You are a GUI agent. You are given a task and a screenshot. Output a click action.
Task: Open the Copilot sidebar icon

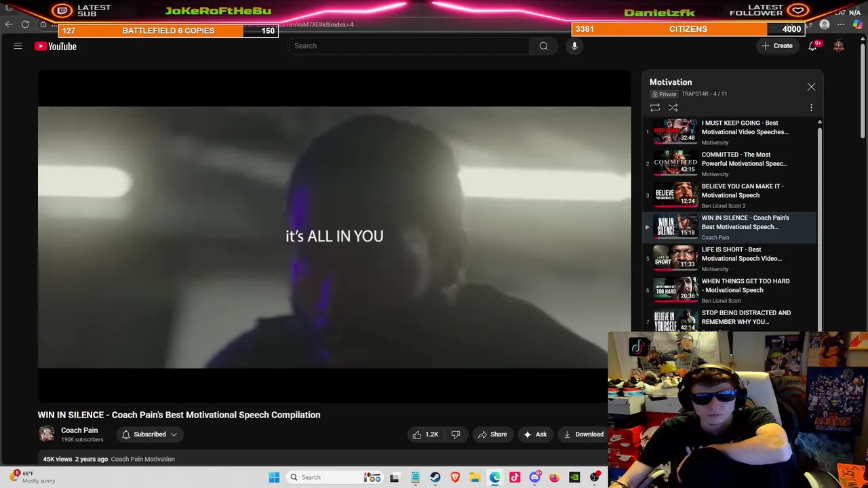point(859,24)
